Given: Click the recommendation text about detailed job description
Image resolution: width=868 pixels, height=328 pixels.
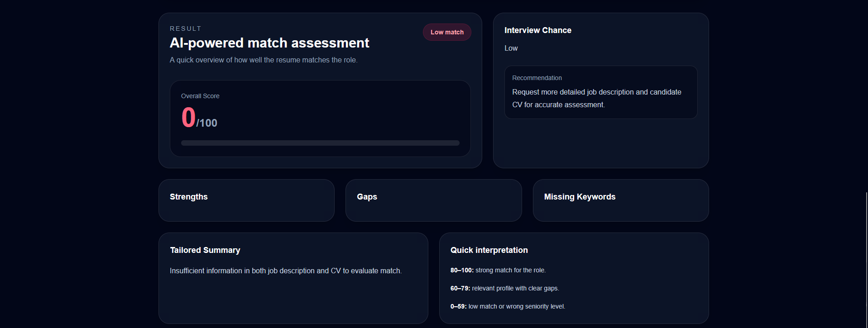Looking at the screenshot, I should [x=596, y=98].
